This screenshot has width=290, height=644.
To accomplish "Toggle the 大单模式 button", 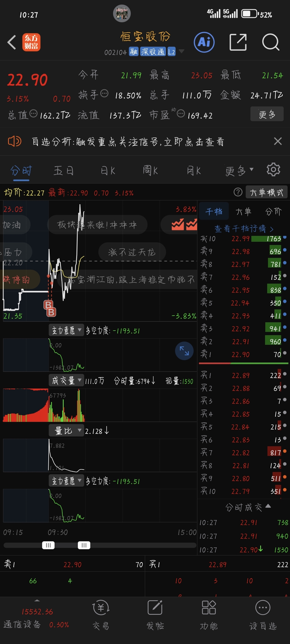I will [x=266, y=192].
